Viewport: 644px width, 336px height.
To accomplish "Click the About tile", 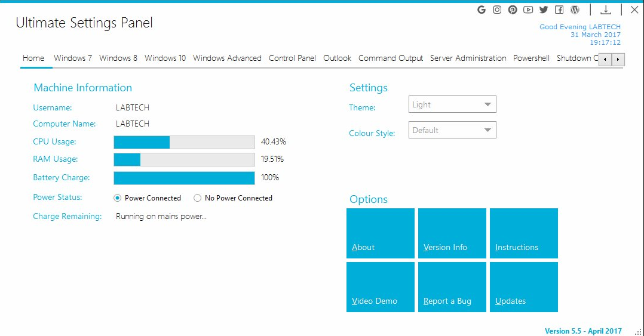I will (381, 233).
